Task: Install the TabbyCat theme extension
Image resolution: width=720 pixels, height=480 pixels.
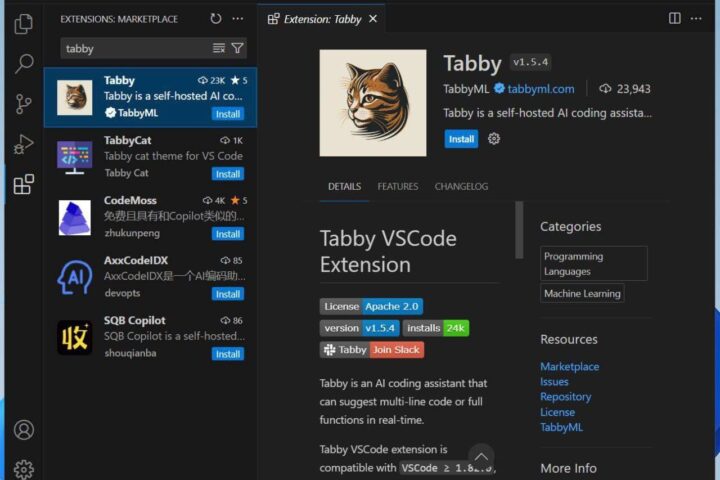Action: click(228, 174)
